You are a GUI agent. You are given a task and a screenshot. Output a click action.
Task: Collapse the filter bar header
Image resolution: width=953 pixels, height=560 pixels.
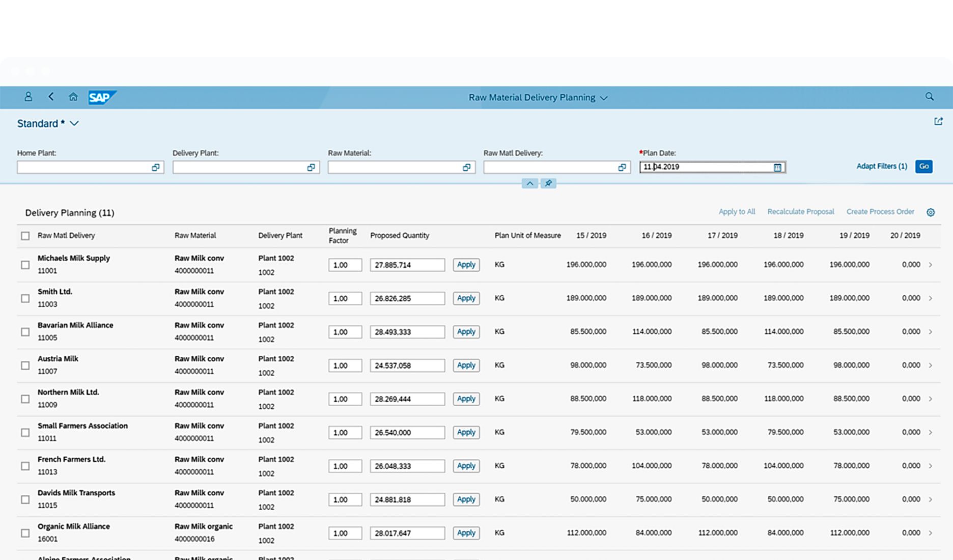click(x=530, y=183)
